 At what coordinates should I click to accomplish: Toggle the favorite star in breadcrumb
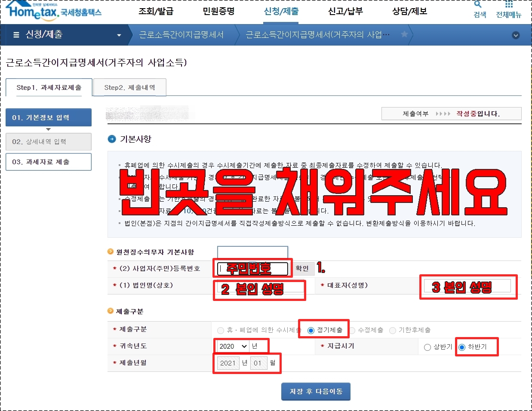coord(404,34)
